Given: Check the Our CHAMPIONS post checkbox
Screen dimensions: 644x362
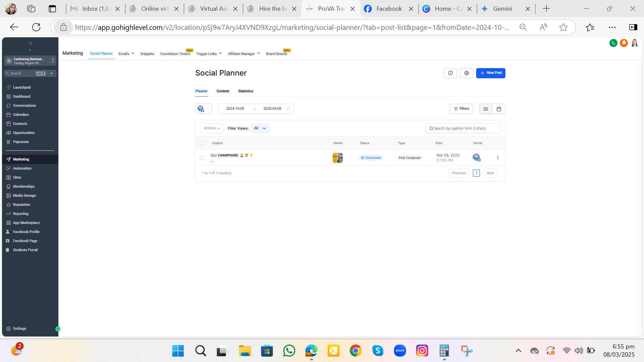Looking at the screenshot, I should [202, 158].
